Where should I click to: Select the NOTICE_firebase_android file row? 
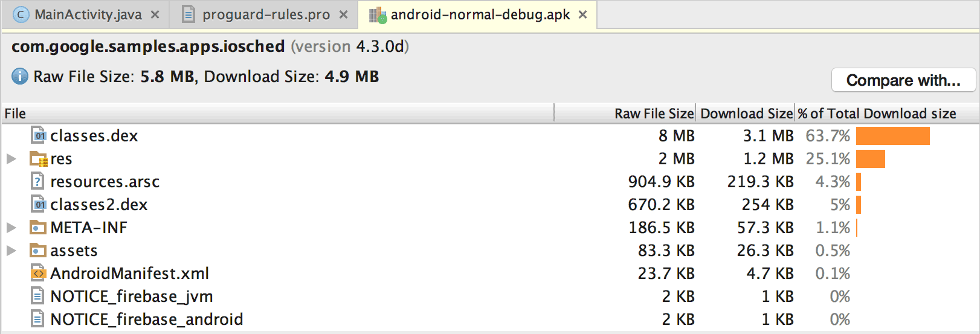tap(146, 319)
